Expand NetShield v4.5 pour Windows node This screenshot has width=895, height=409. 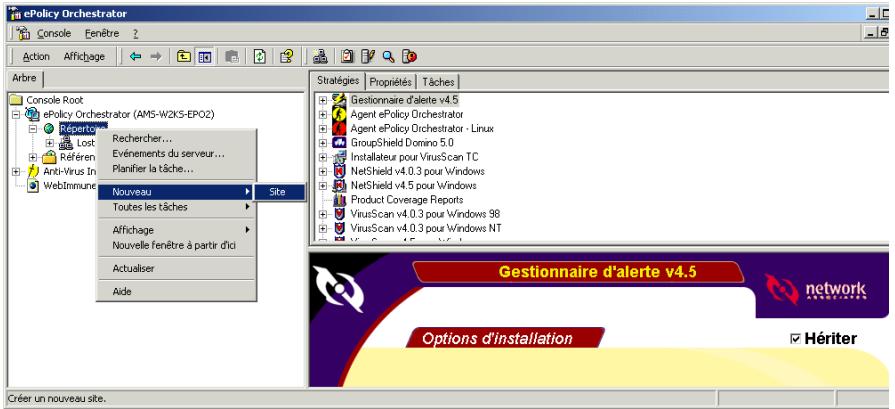click(x=323, y=185)
